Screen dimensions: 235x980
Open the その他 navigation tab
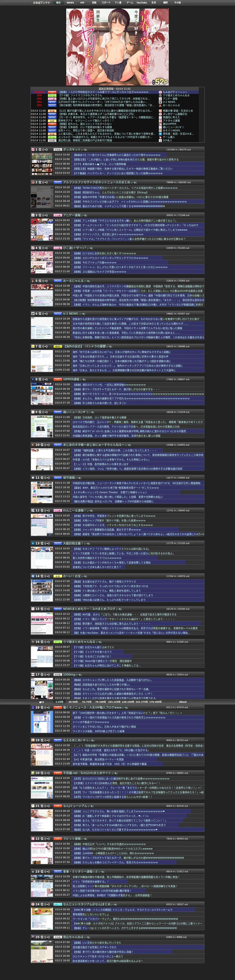tap(178, 3)
